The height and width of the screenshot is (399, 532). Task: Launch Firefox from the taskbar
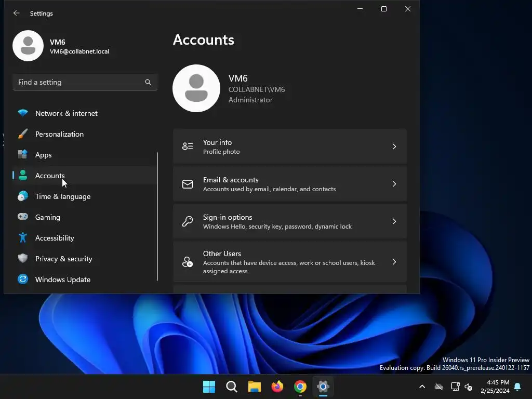277,387
